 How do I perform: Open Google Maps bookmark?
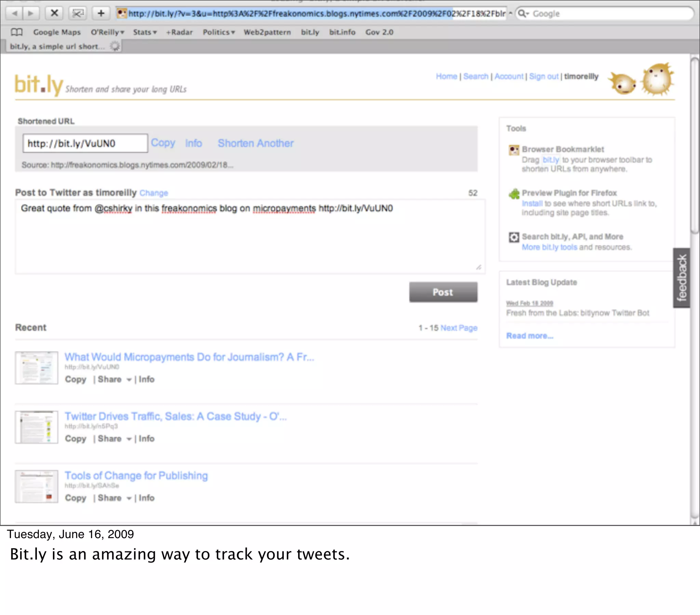[57, 32]
